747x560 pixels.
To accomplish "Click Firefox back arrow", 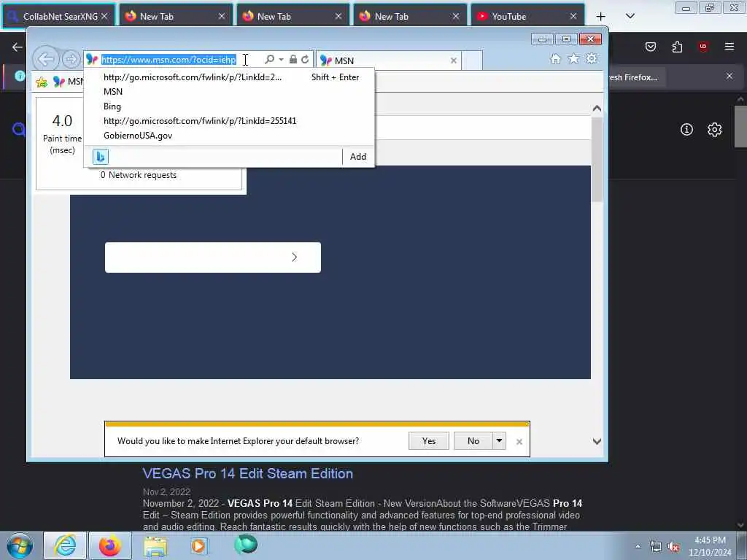I will 18,47.
